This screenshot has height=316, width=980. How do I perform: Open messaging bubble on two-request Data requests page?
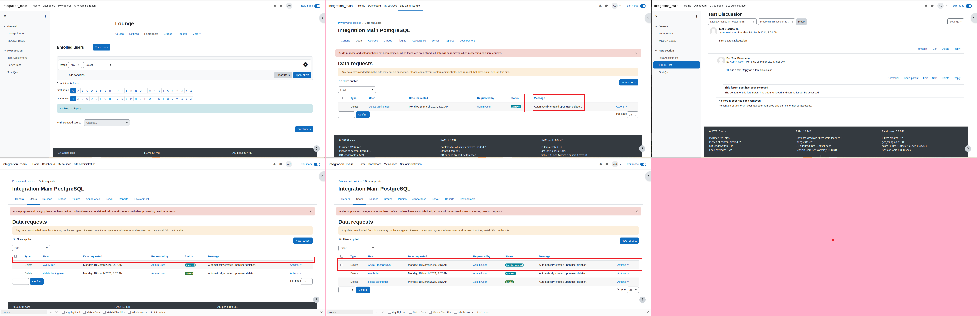pos(280,164)
